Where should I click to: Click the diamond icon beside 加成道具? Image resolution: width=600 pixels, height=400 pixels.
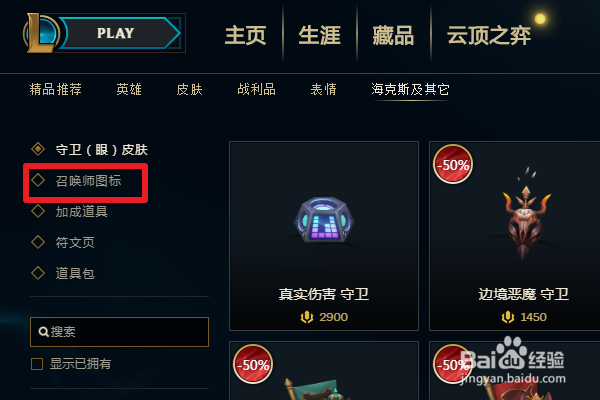pyautogui.click(x=38, y=211)
